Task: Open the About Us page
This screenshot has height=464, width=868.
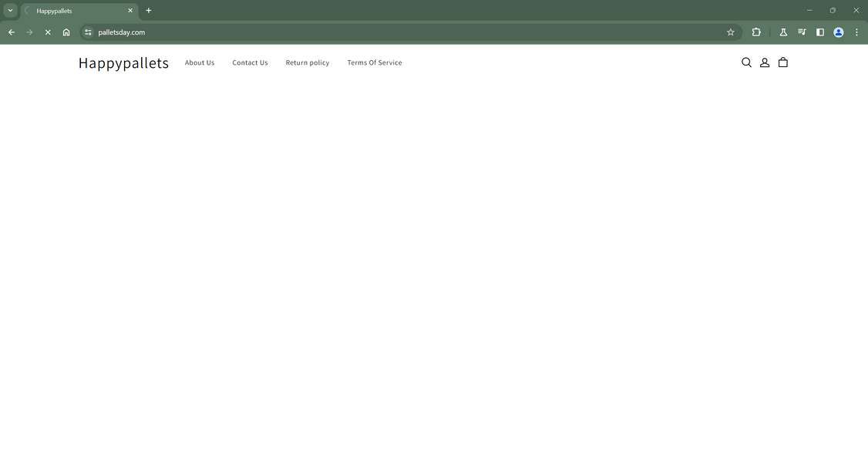Action: 199,62
